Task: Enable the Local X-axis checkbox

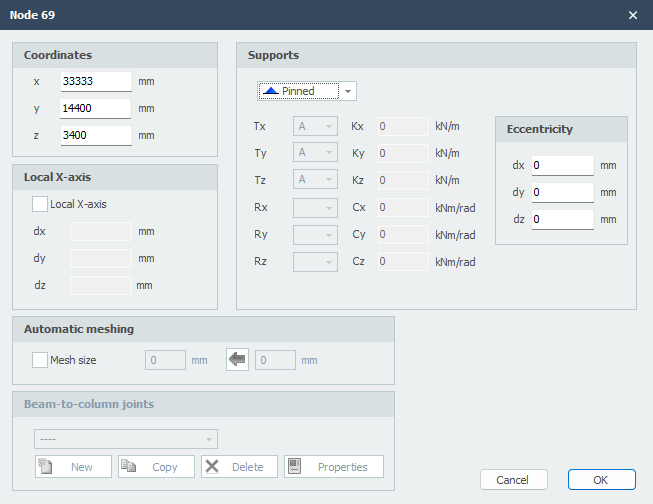Action: point(40,204)
